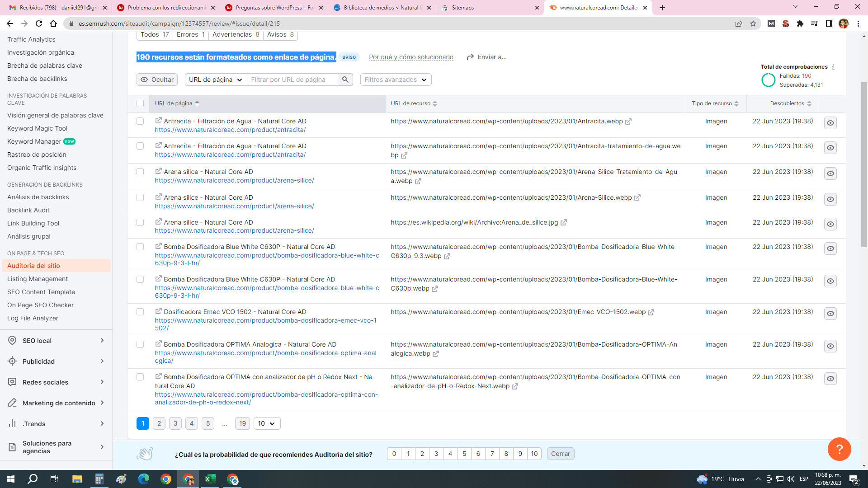Switch to the Errores 1 tab

pos(190,35)
